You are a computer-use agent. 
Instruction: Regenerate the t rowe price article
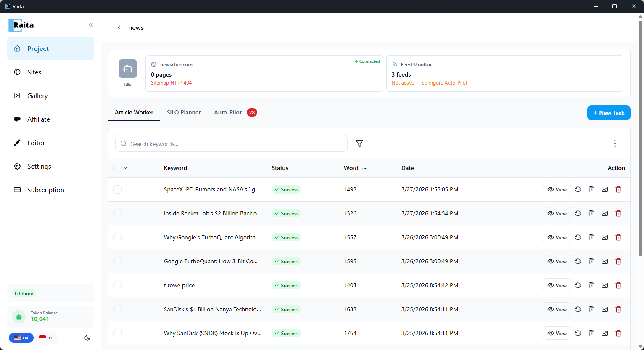click(x=578, y=285)
